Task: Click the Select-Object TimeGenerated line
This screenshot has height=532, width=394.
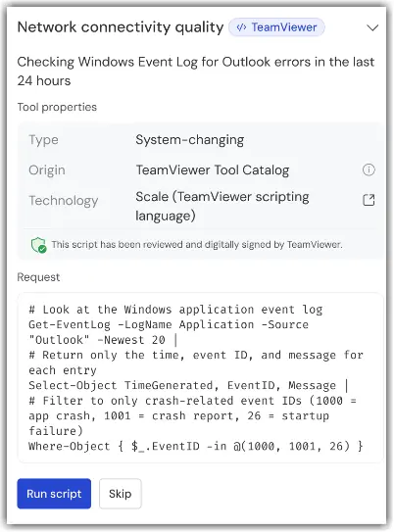Action: (188, 385)
